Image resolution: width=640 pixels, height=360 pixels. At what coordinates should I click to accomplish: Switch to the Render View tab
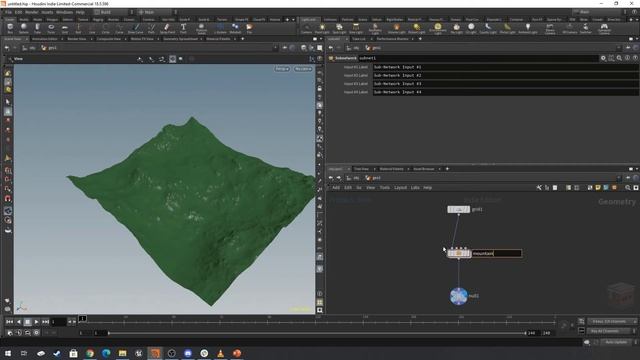[x=77, y=39]
